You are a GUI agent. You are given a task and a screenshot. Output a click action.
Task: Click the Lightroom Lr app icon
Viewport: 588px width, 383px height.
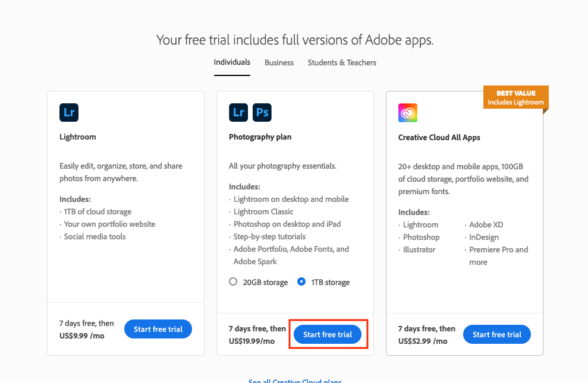(68, 112)
